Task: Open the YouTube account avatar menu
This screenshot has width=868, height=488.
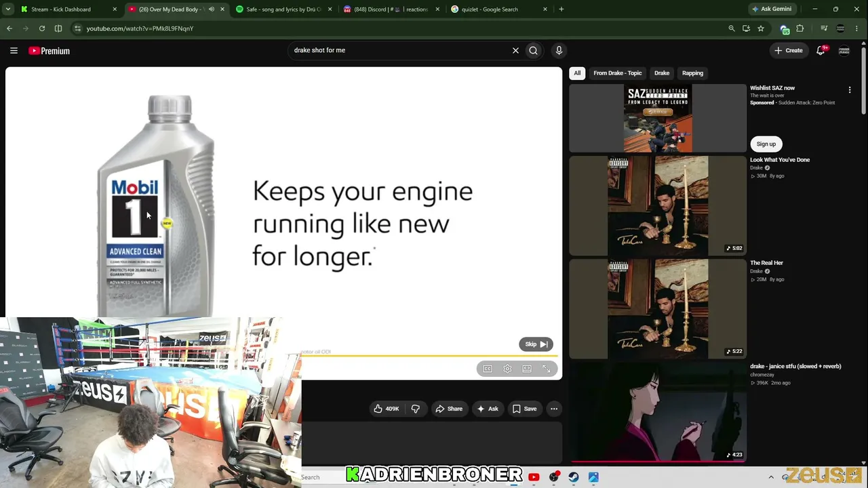Action: 844,50
